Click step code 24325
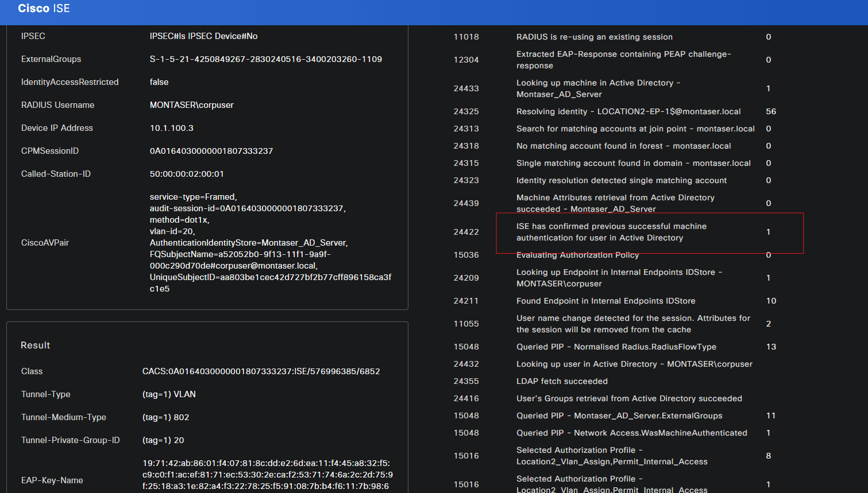 [x=466, y=111]
